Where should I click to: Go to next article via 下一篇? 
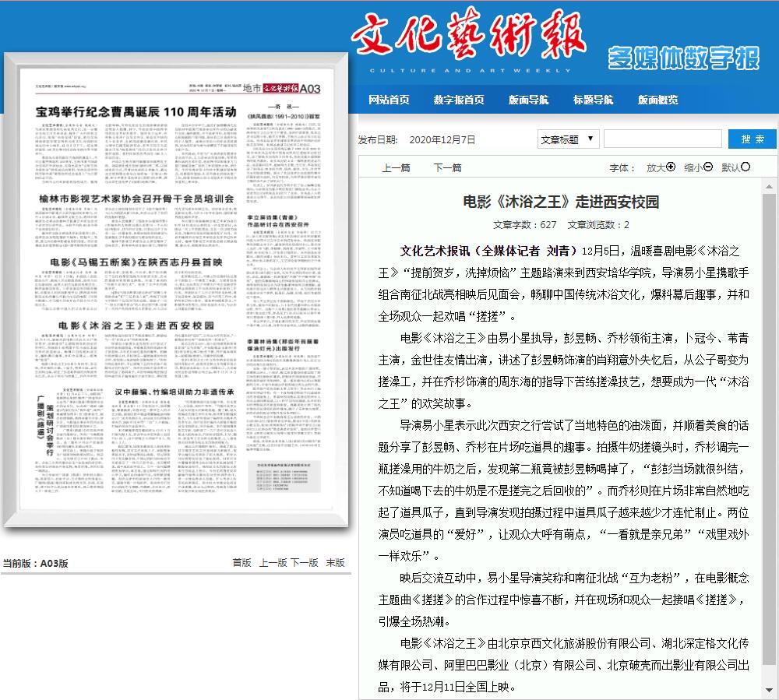tap(447, 167)
